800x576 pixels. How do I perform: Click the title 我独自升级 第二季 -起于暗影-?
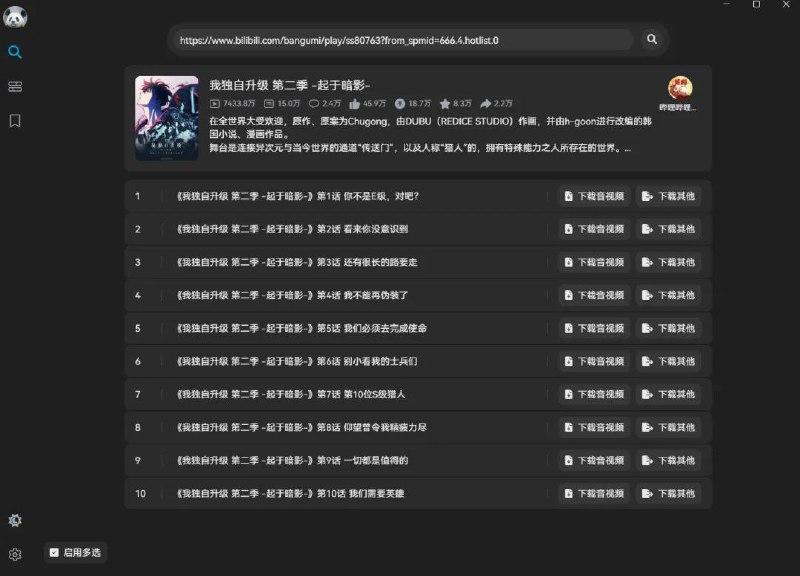(289, 85)
